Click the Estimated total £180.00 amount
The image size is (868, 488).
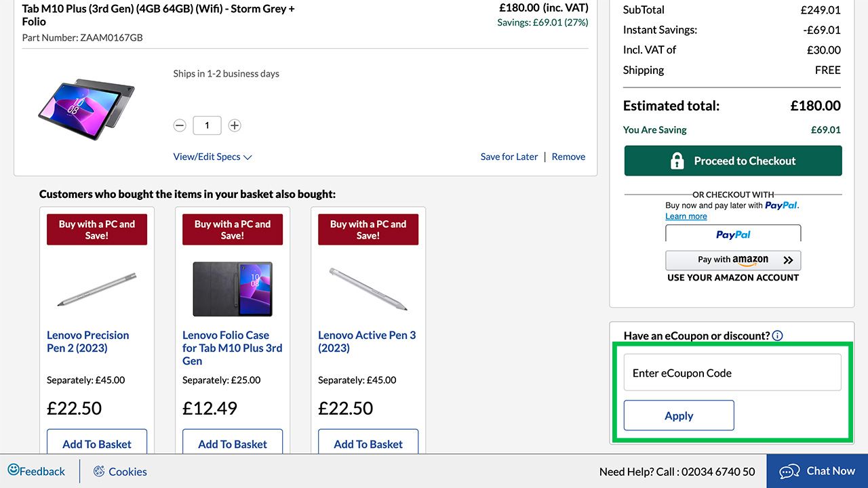point(816,106)
